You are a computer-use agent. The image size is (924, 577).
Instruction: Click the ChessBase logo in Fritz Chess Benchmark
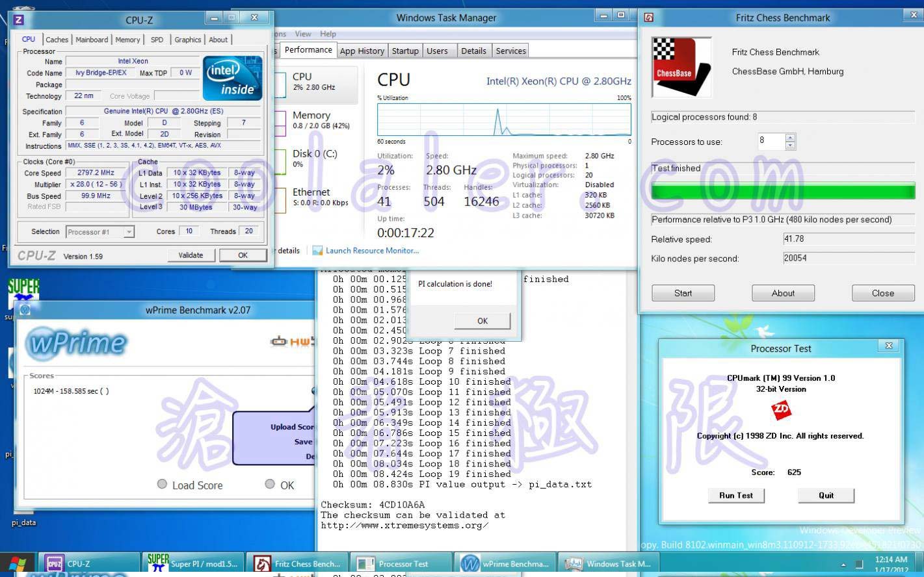(x=681, y=68)
